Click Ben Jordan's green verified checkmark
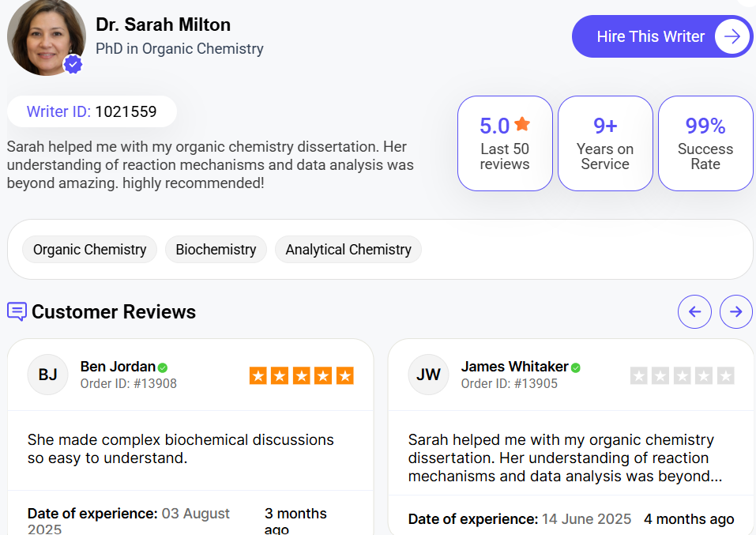Image resolution: width=756 pixels, height=535 pixels. (x=163, y=367)
